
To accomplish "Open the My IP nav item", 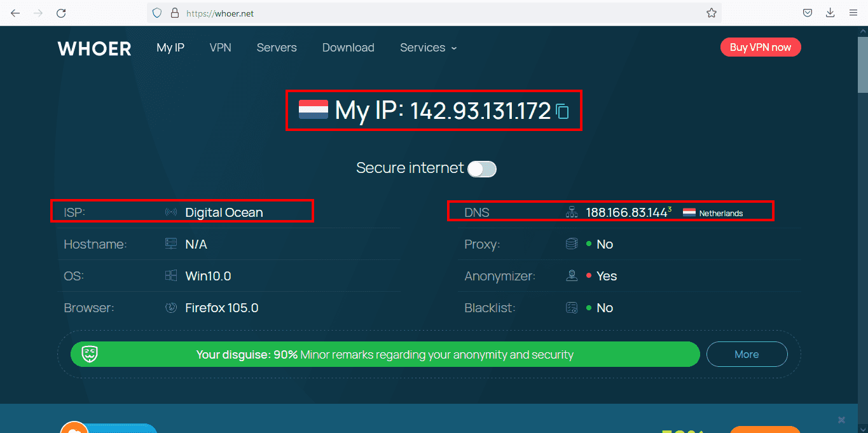I will (170, 48).
